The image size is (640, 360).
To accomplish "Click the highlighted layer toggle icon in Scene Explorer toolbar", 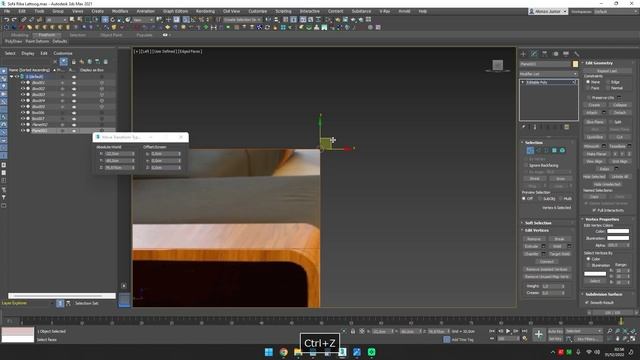I will pyautogui.click(x=64, y=62).
